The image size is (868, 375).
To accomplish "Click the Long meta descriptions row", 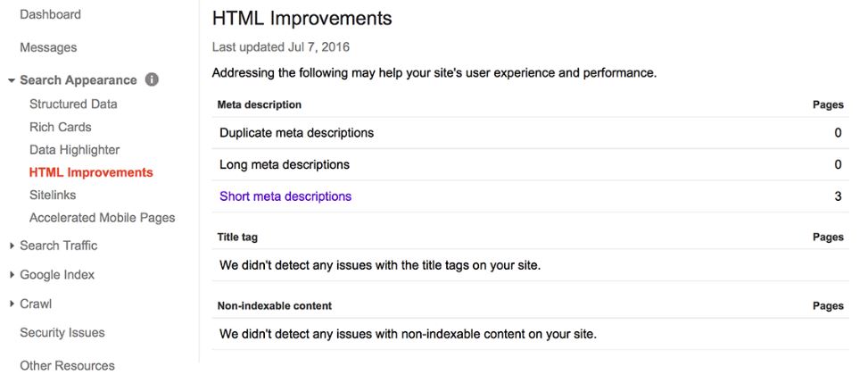I will (x=285, y=164).
